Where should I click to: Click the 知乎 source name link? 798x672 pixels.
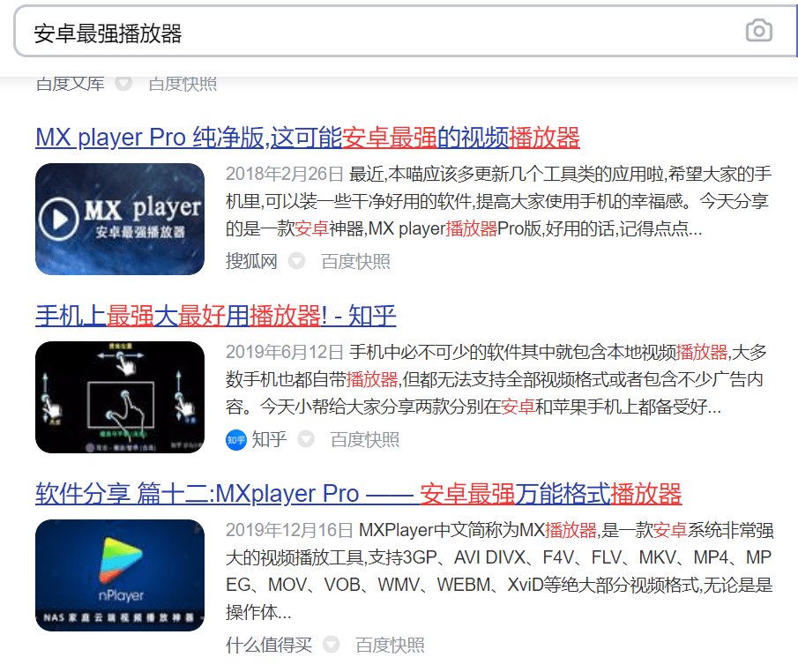click(269, 439)
